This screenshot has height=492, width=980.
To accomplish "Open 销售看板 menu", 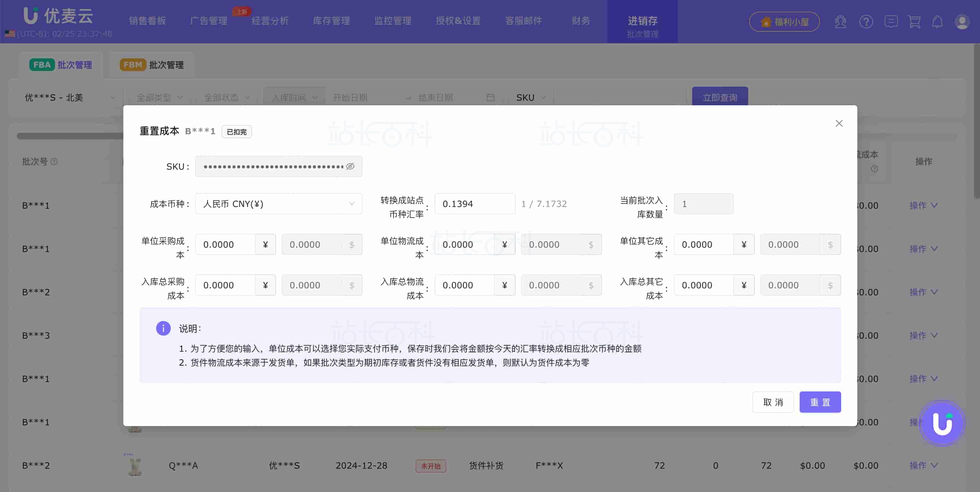I will point(147,21).
